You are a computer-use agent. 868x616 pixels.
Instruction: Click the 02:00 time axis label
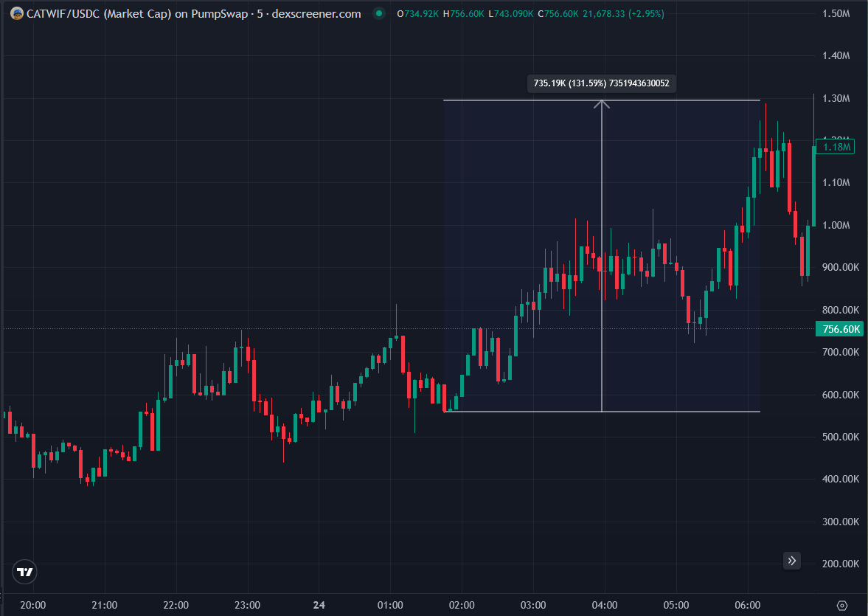click(462, 605)
